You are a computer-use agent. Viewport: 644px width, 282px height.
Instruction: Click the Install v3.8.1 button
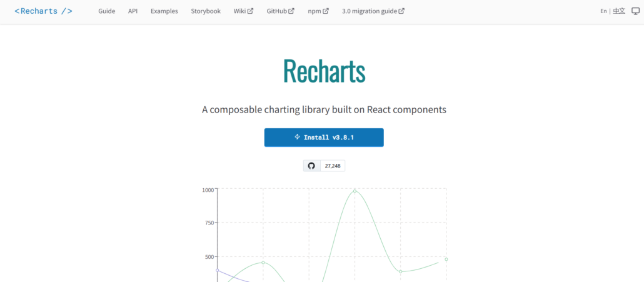pyautogui.click(x=324, y=137)
